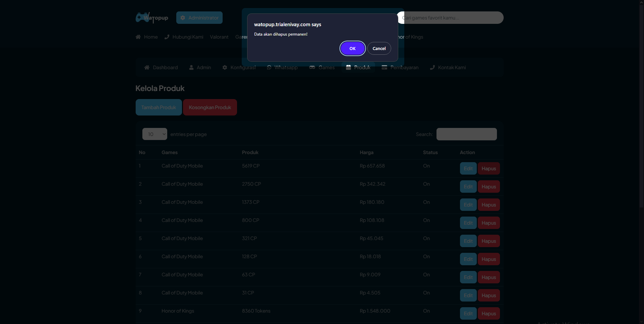Click the Hubungi Kami nav link
644x324 pixels.
pyautogui.click(x=188, y=37)
